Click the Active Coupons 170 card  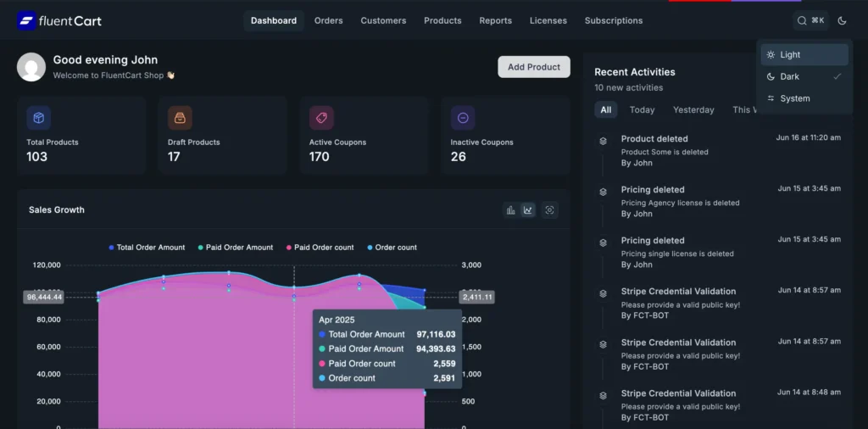coord(364,136)
